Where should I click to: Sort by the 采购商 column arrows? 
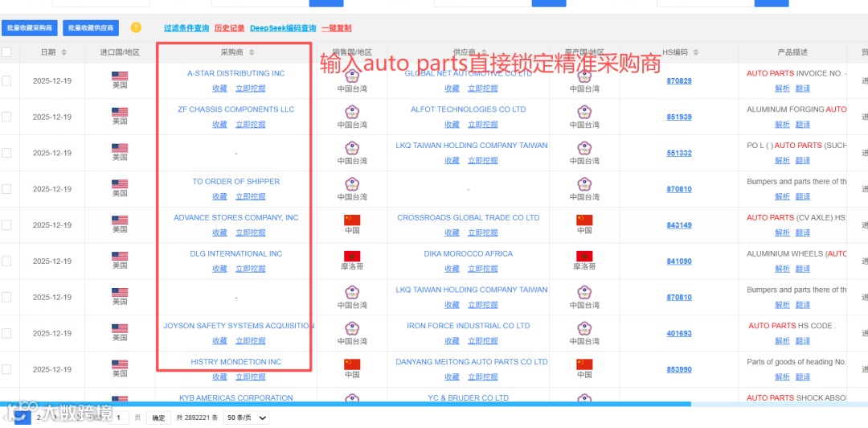click(x=252, y=52)
